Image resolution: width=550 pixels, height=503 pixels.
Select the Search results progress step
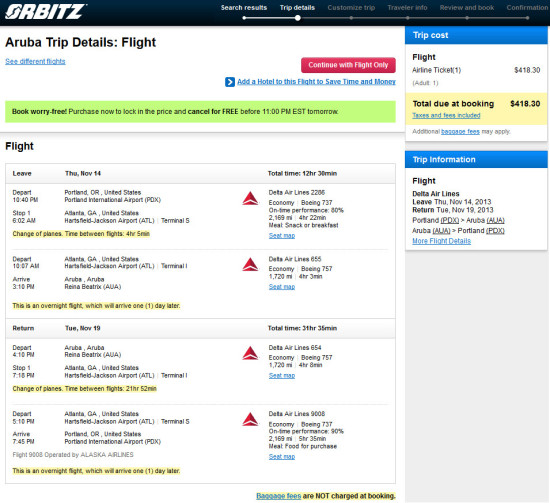[244, 8]
